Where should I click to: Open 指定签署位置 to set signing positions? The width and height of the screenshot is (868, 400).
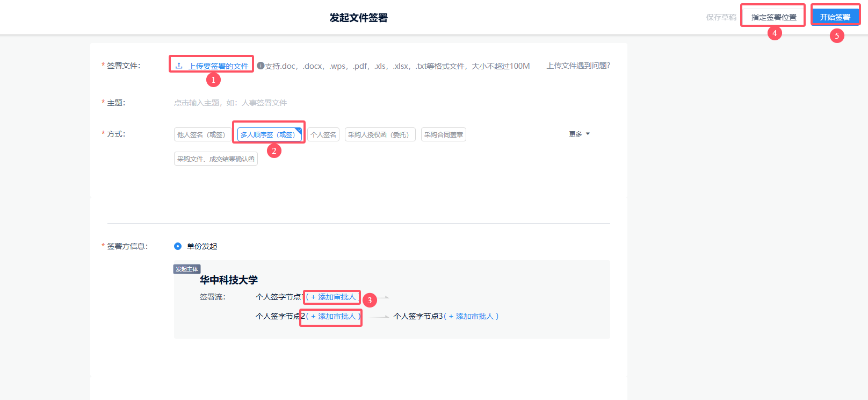(x=773, y=17)
